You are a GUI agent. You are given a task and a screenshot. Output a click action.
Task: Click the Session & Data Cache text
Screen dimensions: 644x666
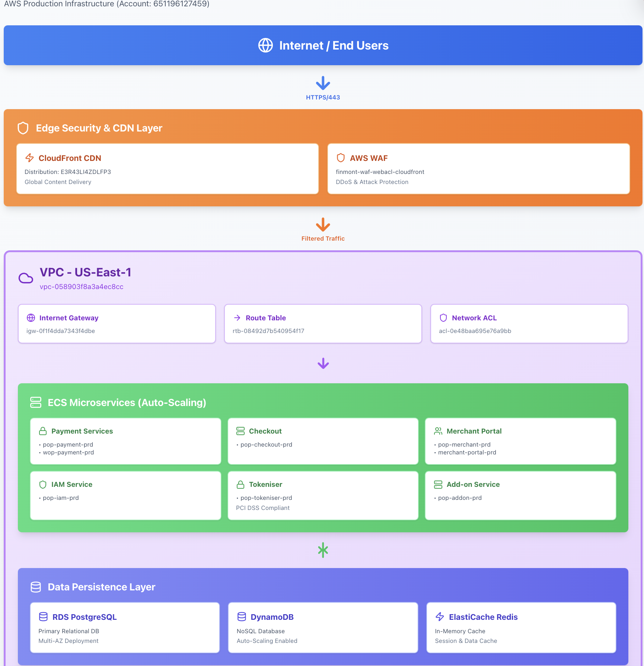(466, 641)
